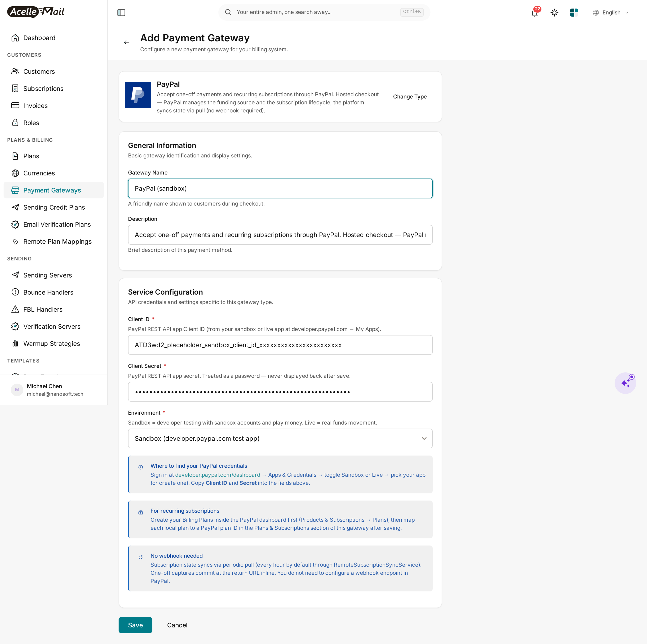Open Roles in the sidebar
This screenshot has width=647, height=644.
coord(54,123)
